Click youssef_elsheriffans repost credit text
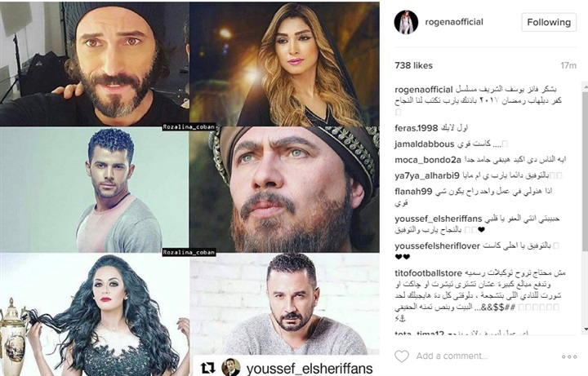588x376 pixels. click(310, 368)
